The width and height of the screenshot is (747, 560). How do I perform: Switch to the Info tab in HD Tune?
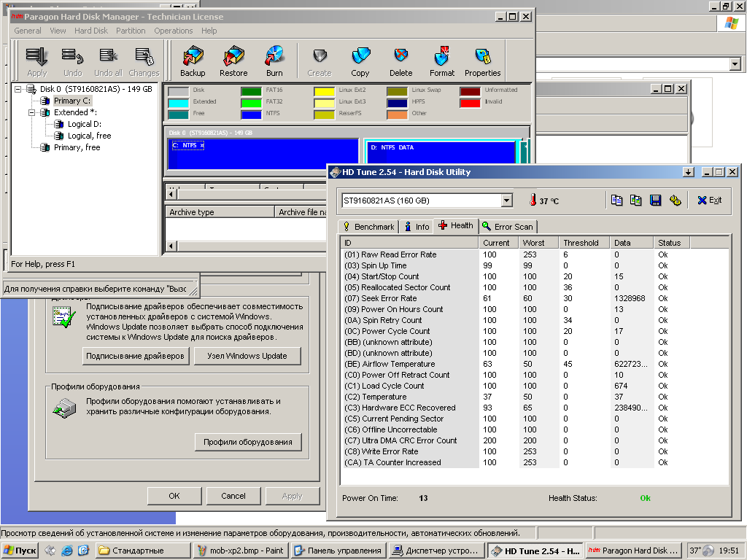tap(417, 227)
